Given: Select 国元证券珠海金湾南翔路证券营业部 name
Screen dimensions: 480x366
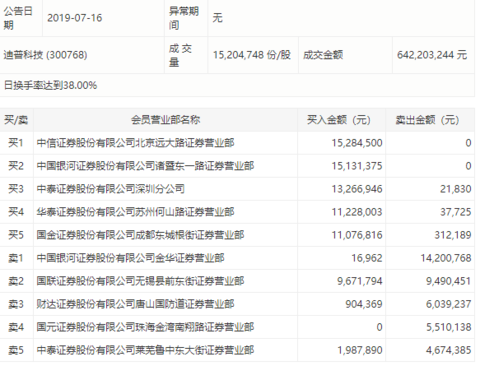Looking at the screenshot, I should (x=145, y=327).
